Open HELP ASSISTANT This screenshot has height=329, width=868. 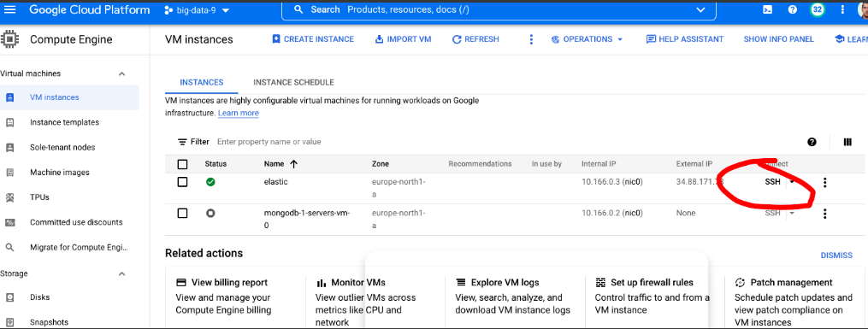[685, 39]
